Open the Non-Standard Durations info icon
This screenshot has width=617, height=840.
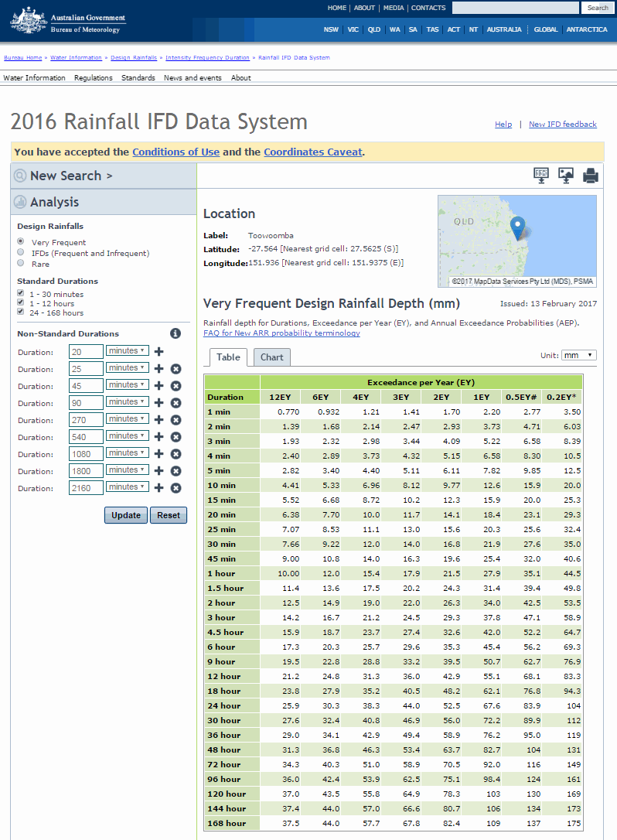[176, 333]
